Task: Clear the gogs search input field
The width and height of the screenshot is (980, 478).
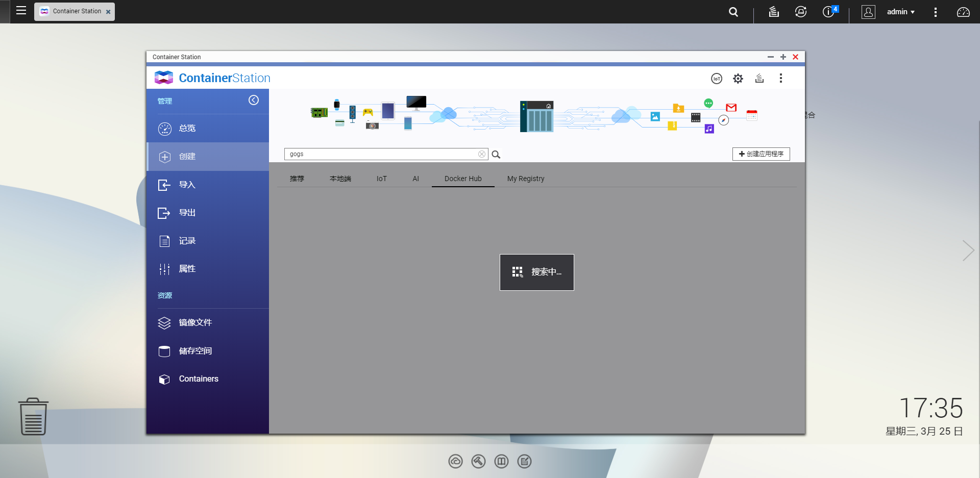Action: (x=482, y=154)
